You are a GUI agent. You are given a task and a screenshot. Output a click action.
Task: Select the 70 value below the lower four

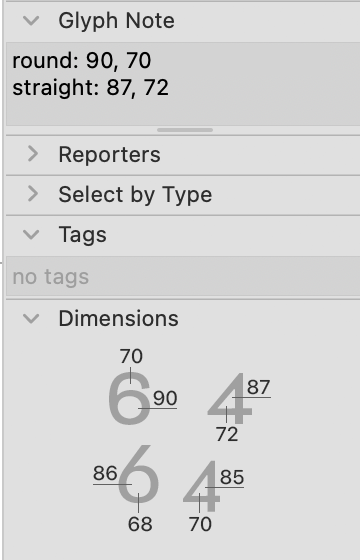[200, 524]
